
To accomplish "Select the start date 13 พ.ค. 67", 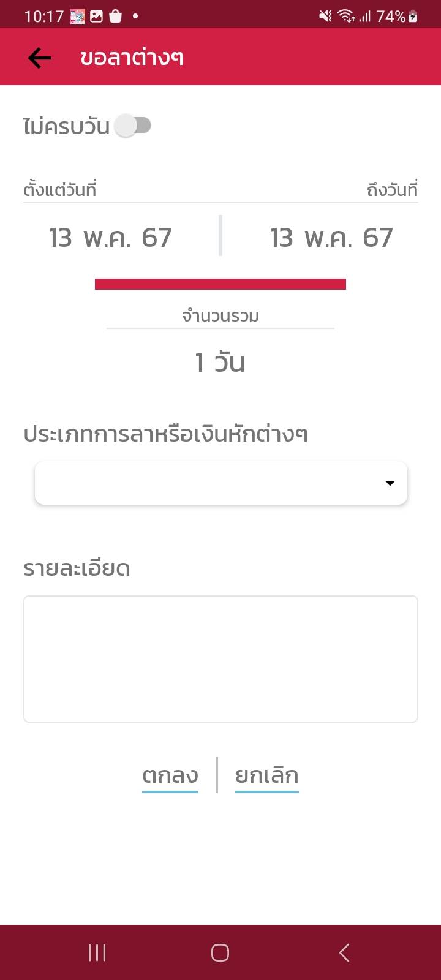I will pyautogui.click(x=110, y=238).
